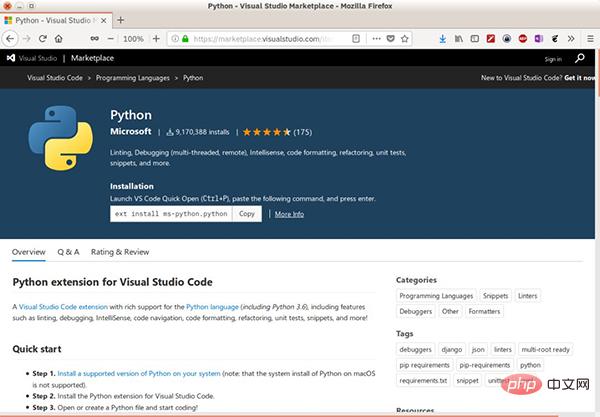
Task: Close the Python - Visual Studio tab
Action: coord(104,21)
